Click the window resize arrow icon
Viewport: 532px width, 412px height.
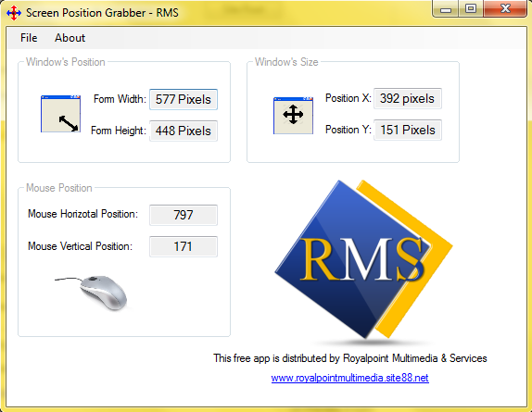tap(61, 114)
